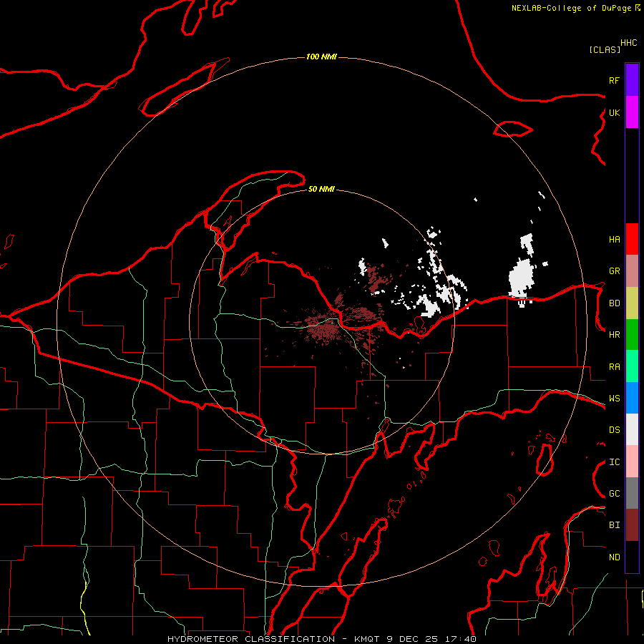Click the UK magenta legend swatch
644x644 pixels.
pyautogui.click(x=632, y=112)
